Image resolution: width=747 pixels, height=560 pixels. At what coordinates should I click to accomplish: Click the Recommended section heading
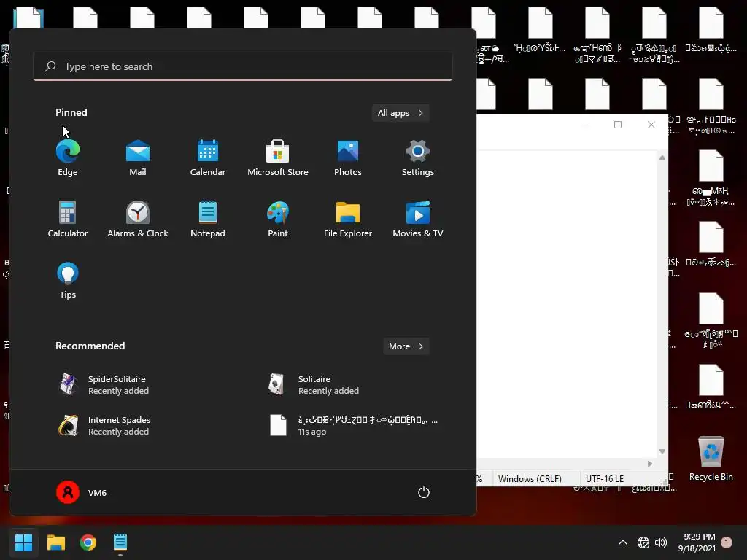[90, 346]
